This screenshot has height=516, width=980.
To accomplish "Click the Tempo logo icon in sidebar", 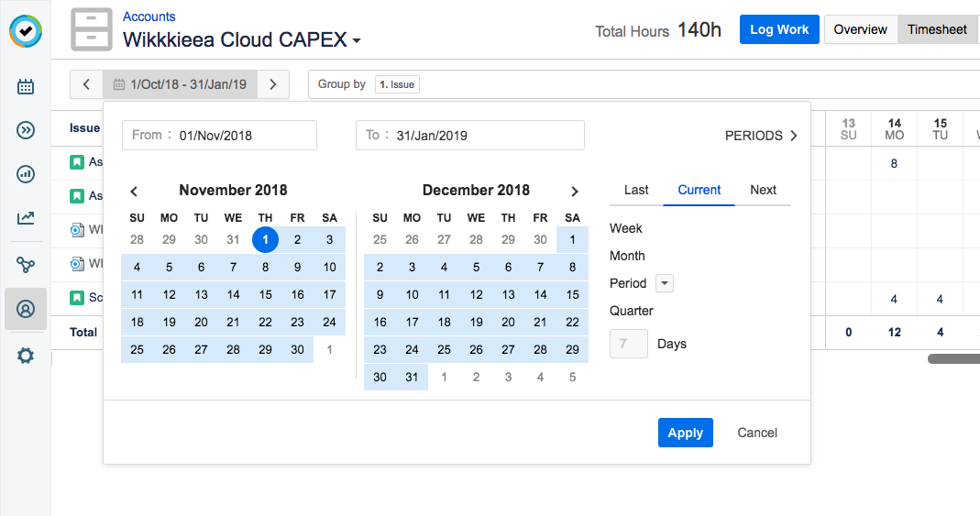I will pyautogui.click(x=25, y=31).
